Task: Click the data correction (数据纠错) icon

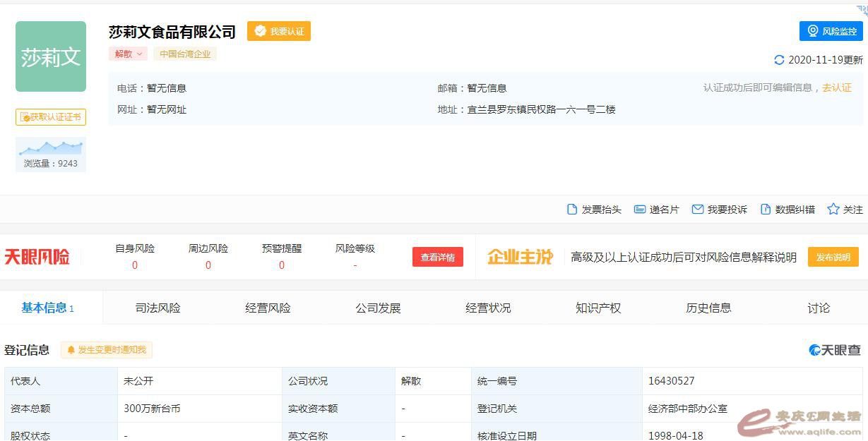Action: pos(765,210)
